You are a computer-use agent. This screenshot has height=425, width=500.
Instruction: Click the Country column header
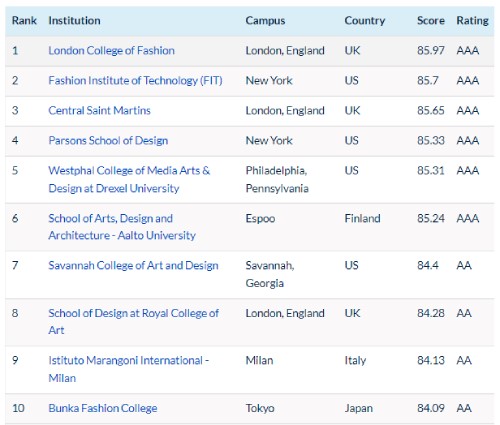(x=365, y=21)
